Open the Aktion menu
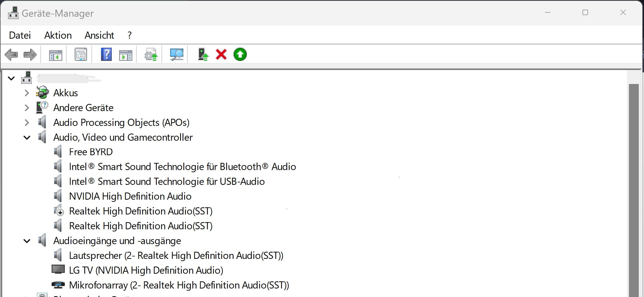This screenshot has height=297, width=644. 58,35
